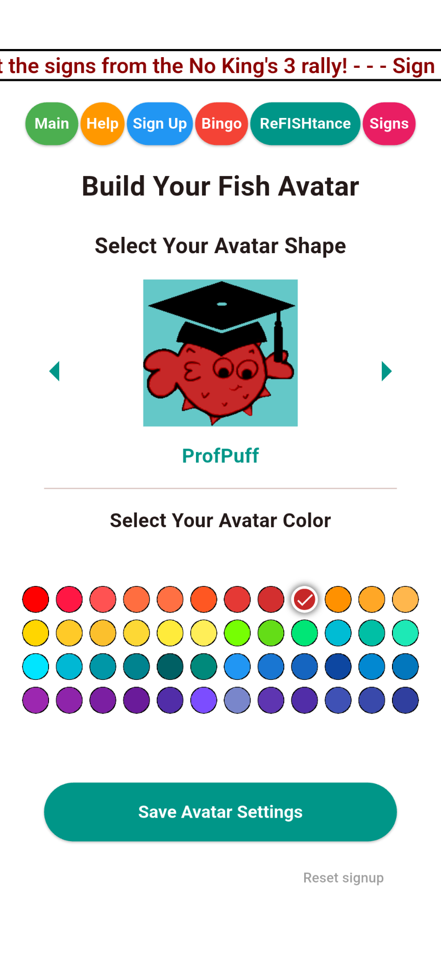Select the cyan swatch starting third row
The image size is (441, 980).
coord(36,667)
